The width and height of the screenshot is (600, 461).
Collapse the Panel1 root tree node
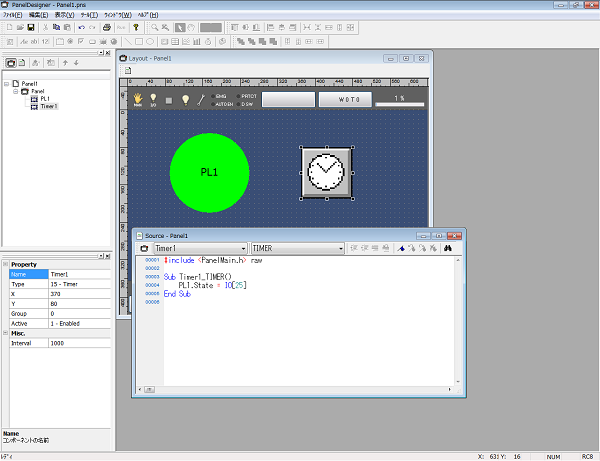[x=8, y=84]
